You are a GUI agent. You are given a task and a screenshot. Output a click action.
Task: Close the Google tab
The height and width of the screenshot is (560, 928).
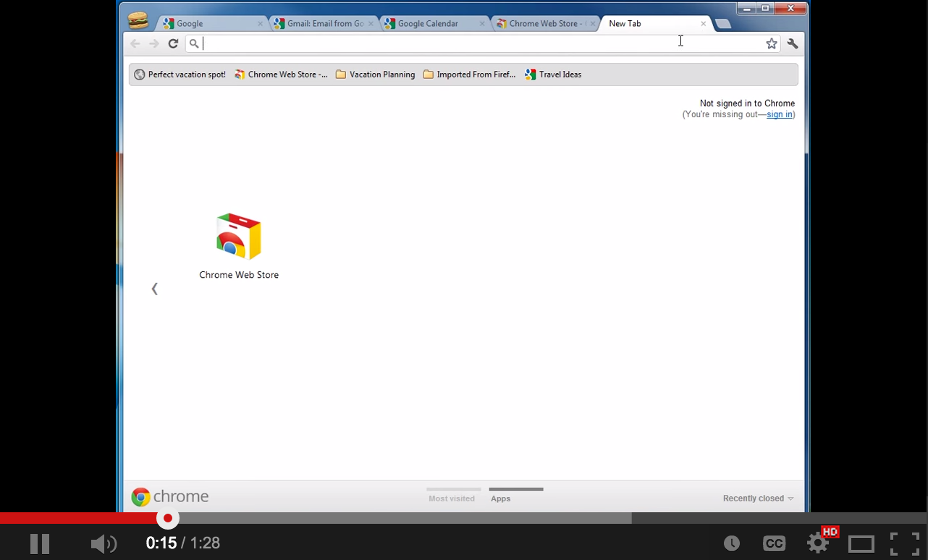point(261,24)
